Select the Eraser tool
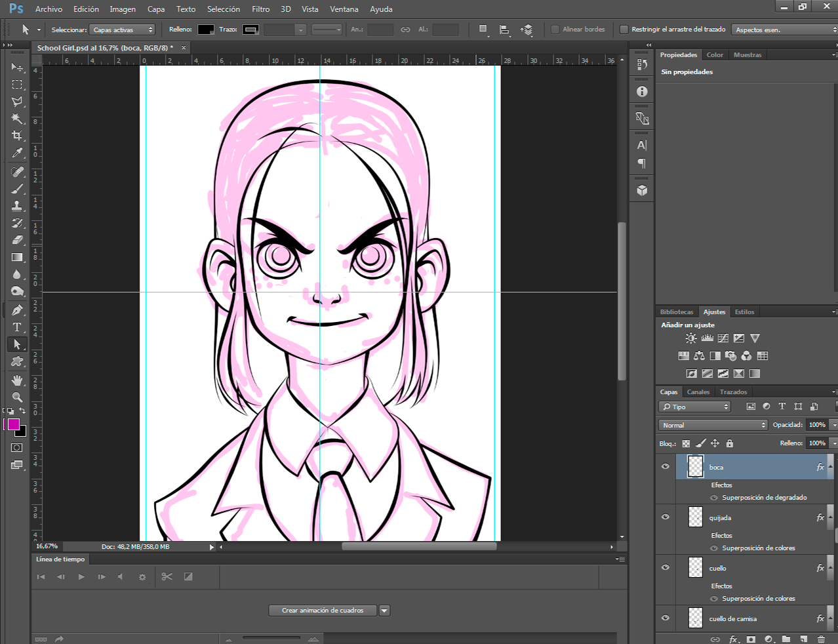838x644 pixels. (x=17, y=240)
